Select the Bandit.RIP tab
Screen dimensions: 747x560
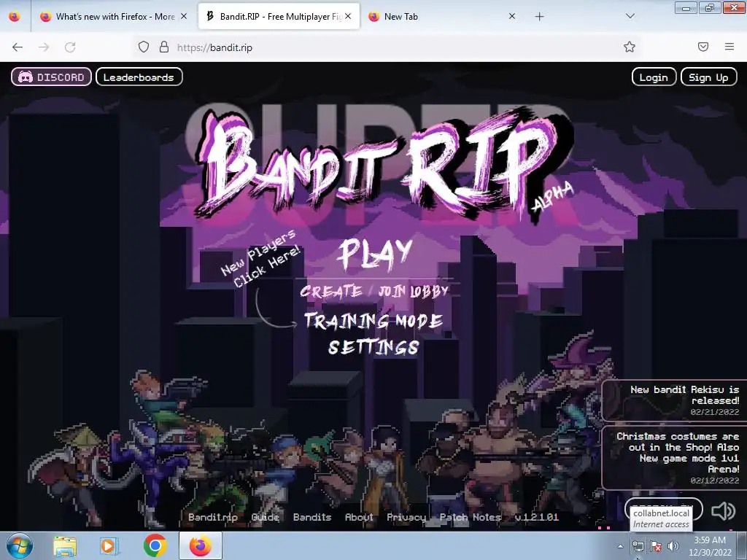point(279,17)
